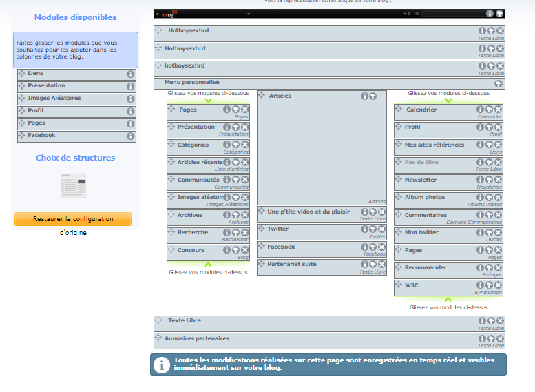Show info for the Commentaires module

481,215
